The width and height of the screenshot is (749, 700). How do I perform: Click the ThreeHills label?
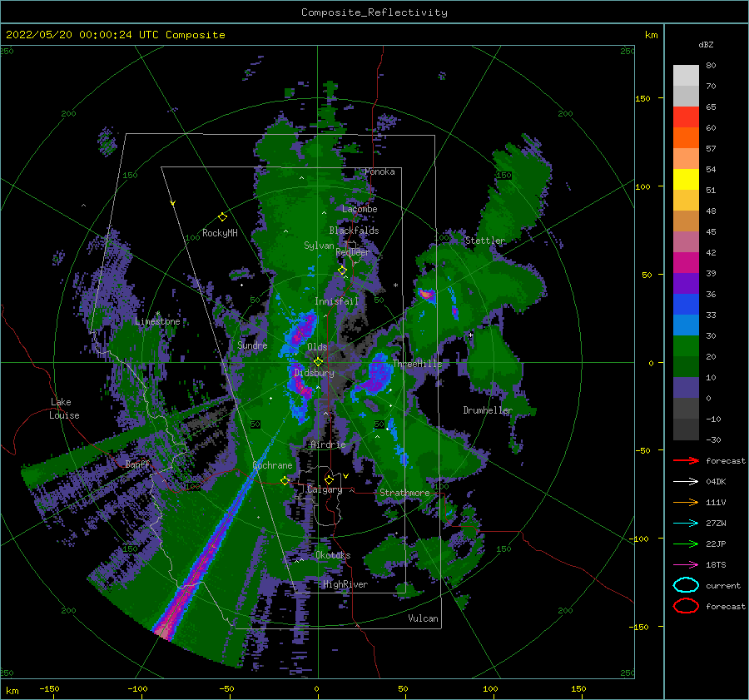pyautogui.click(x=417, y=364)
